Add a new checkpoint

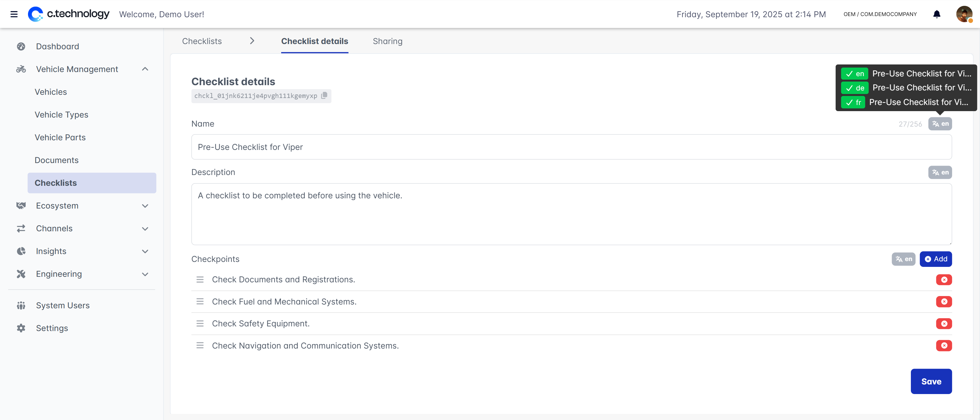[935, 259]
